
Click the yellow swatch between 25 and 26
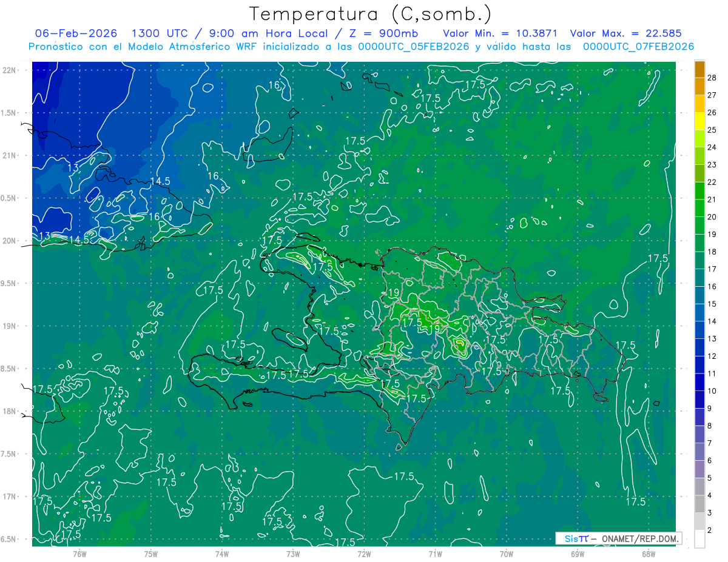click(x=699, y=121)
